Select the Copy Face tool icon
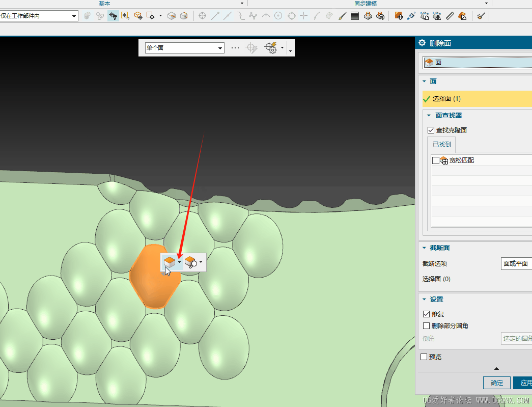Image resolution: width=532 pixels, height=407 pixels. pyautogui.click(x=425, y=16)
